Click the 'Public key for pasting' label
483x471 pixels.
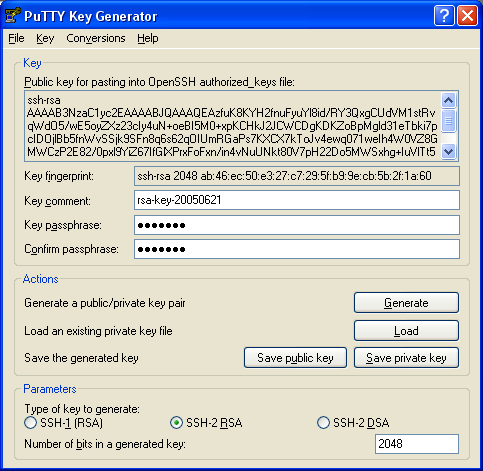click(x=159, y=82)
